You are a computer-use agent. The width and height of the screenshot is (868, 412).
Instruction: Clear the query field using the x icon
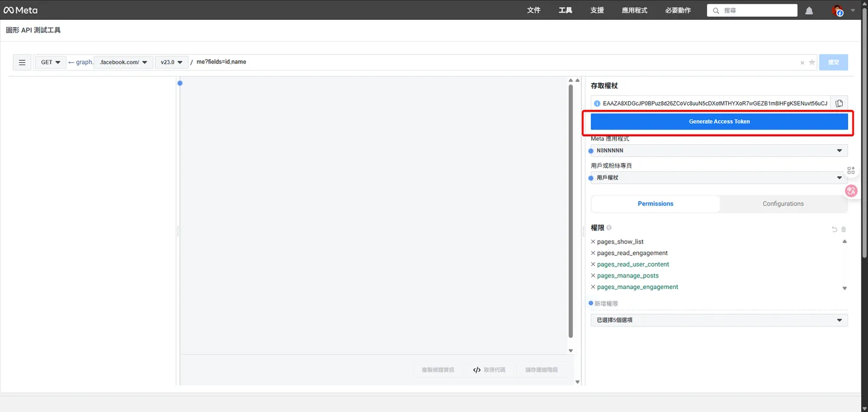pos(802,63)
